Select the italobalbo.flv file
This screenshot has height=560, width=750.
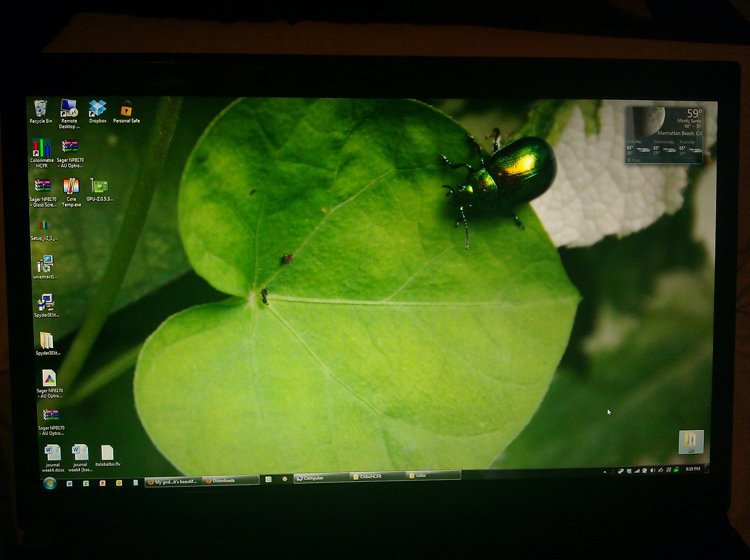click(x=108, y=456)
